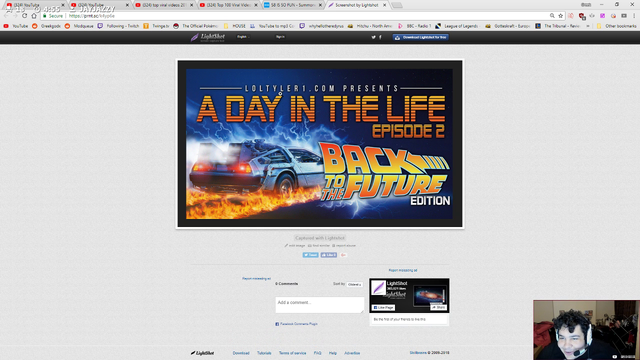Open the footer Help link
Viewport: 640px width, 360px height.
tap(333, 353)
